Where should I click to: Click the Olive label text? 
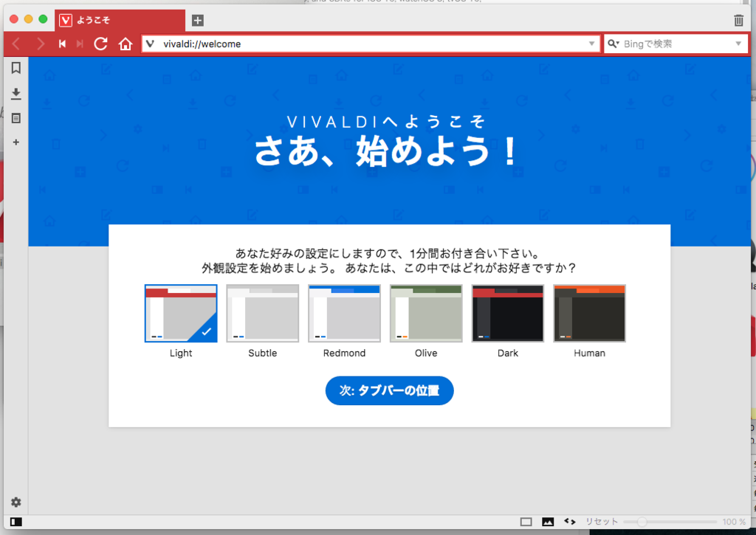click(x=426, y=353)
